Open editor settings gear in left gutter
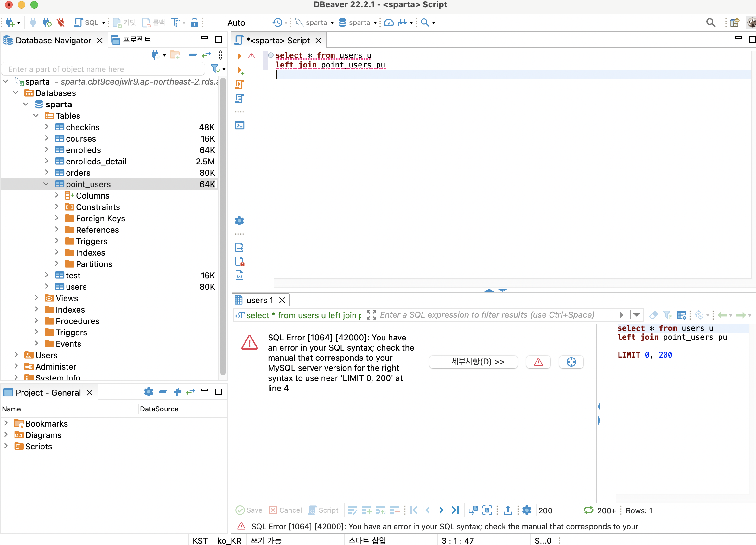 [239, 221]
